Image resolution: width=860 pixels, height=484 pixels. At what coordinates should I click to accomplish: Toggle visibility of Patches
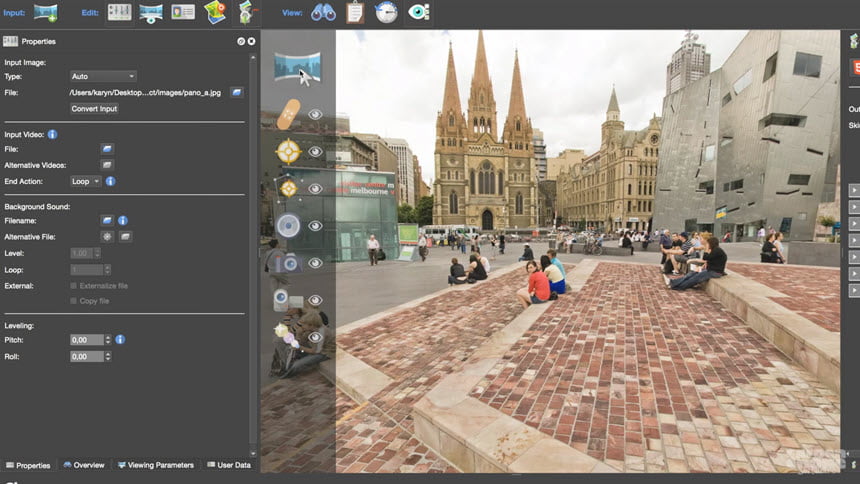(315, 114)
